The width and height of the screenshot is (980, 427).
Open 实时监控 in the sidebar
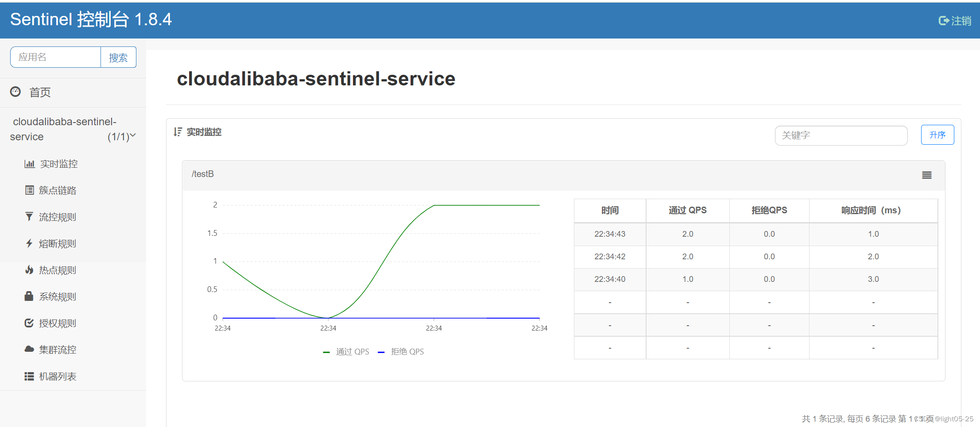coord(59,164)
